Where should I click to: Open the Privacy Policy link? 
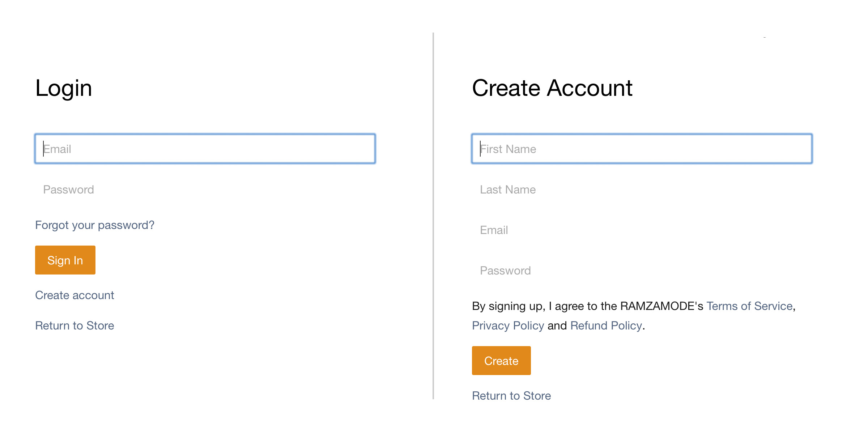pos(508,325)
